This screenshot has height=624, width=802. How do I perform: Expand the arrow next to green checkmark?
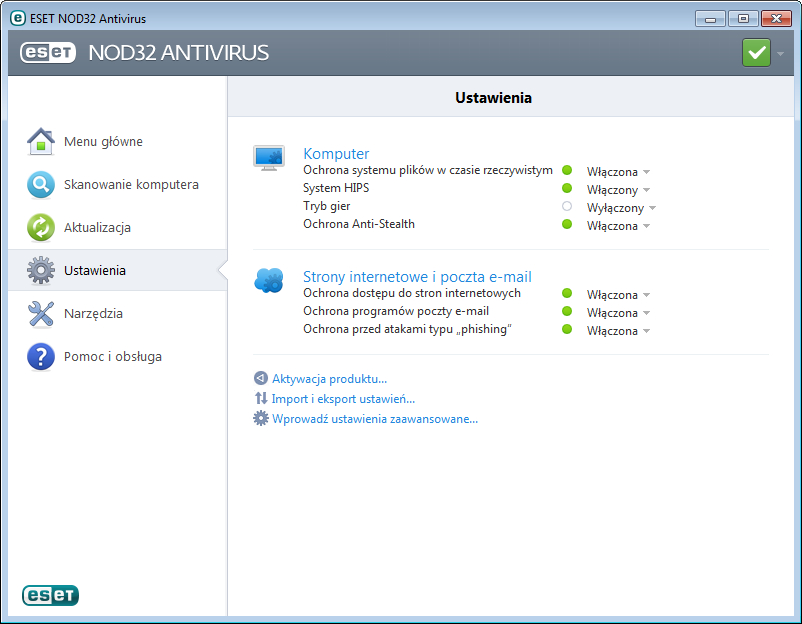780,53
